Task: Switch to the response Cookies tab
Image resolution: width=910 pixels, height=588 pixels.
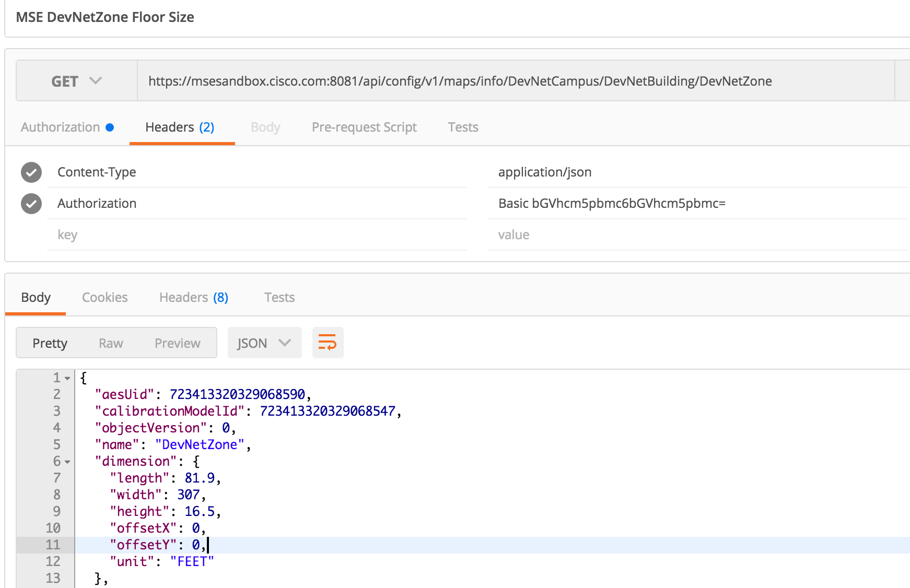Action: [x=104, y=298]
